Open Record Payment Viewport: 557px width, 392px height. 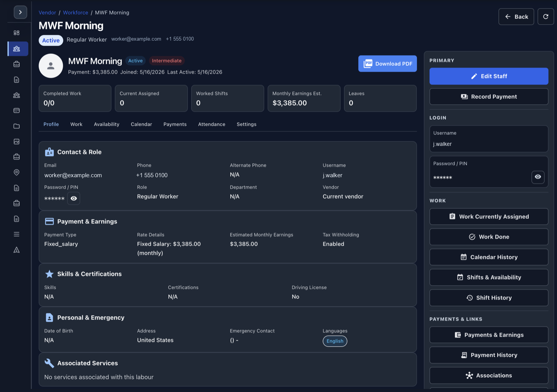click(x=489, y=97)
